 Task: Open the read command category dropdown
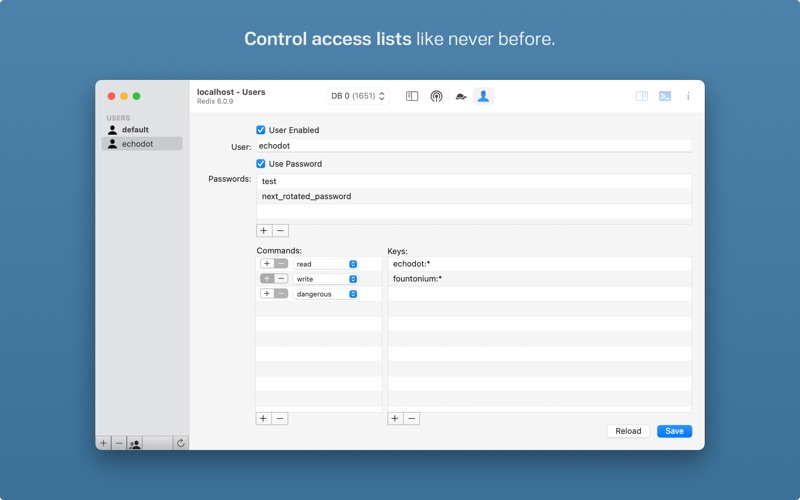click(x=325, y=264)
